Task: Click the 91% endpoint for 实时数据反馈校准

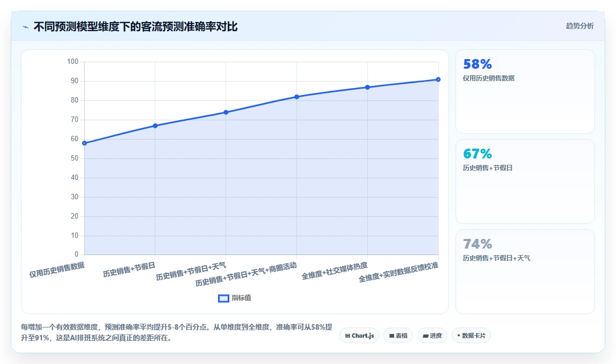Action: click(x=438, y=79)
